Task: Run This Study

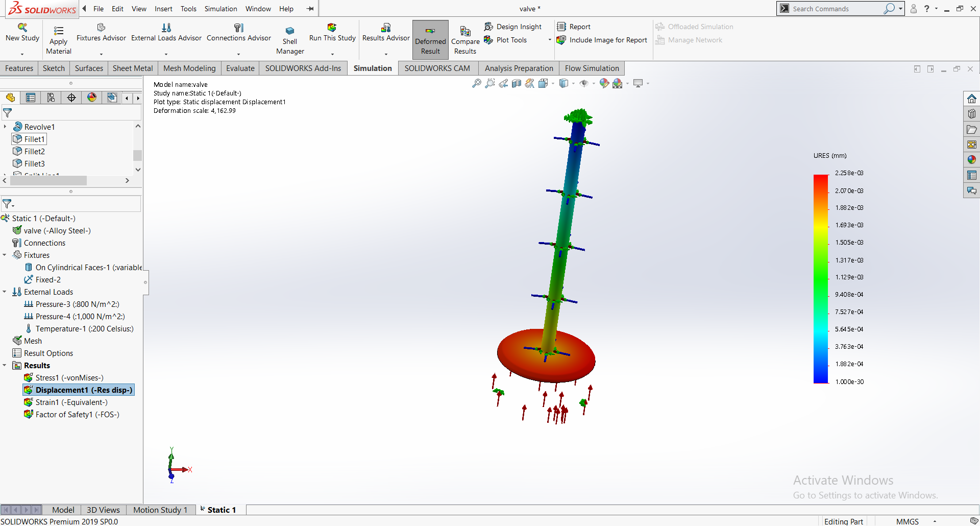Action: 332,32
